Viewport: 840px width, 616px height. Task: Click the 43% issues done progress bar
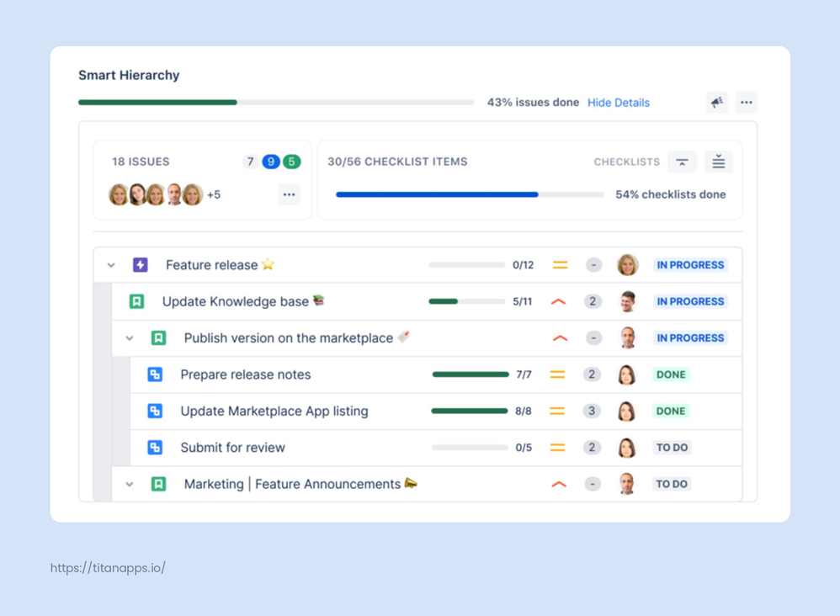coord(276,103)
